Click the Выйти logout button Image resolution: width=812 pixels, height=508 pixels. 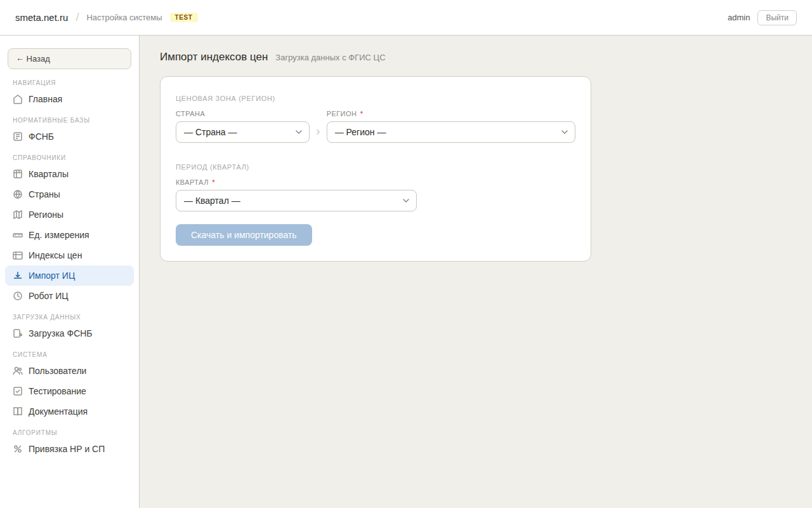click(x=776, y=17)
